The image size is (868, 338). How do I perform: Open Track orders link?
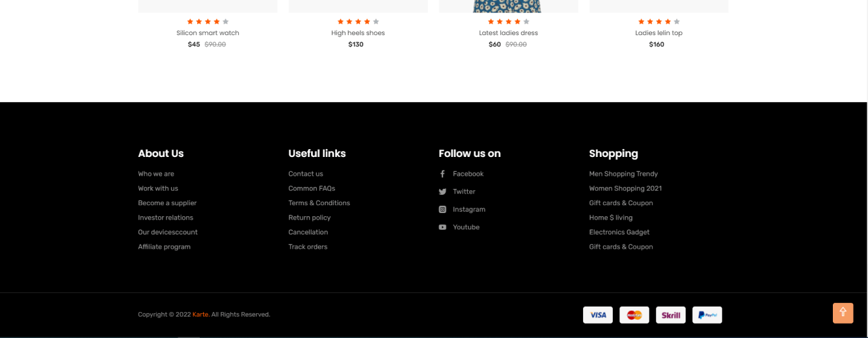[x=308, y=247]
